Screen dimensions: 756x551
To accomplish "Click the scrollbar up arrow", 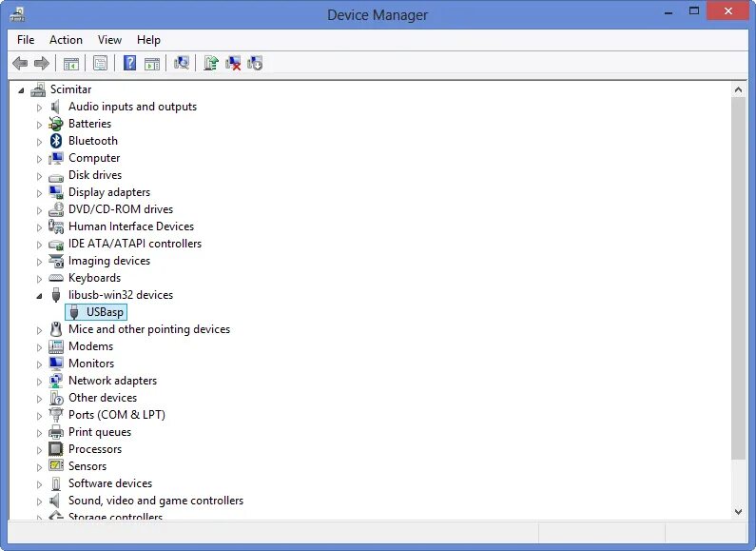I will (x=738, y=89).
